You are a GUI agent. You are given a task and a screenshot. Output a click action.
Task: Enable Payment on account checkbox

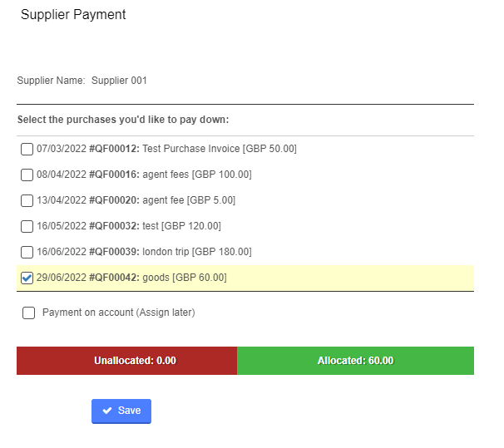tap(28, 313)
